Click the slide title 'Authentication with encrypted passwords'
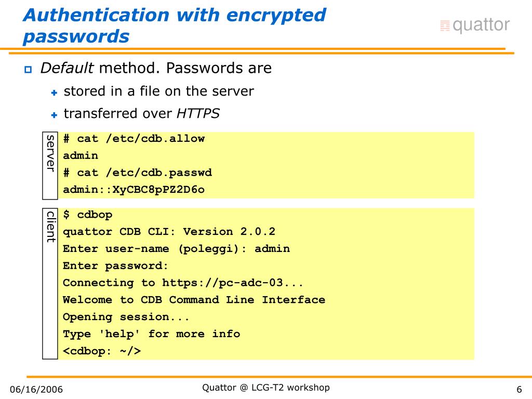The height and width of the screenshot is (399, 532). point(175,25)
